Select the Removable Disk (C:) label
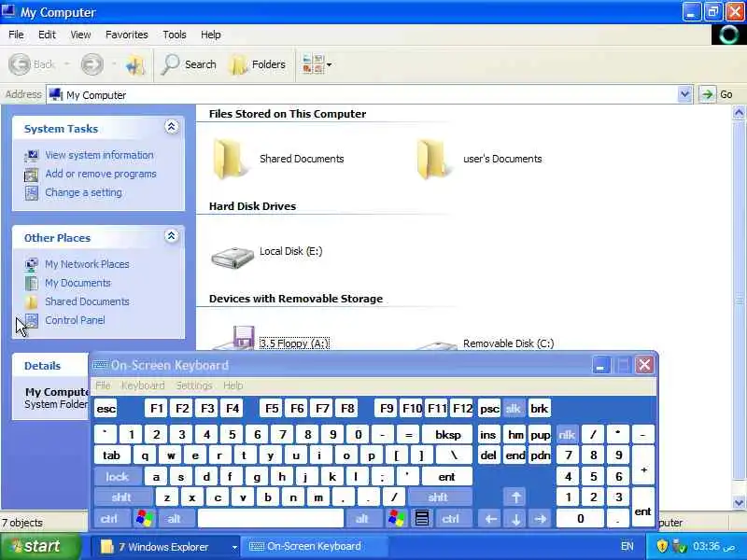747x560 pixels. tap(508, 343)
